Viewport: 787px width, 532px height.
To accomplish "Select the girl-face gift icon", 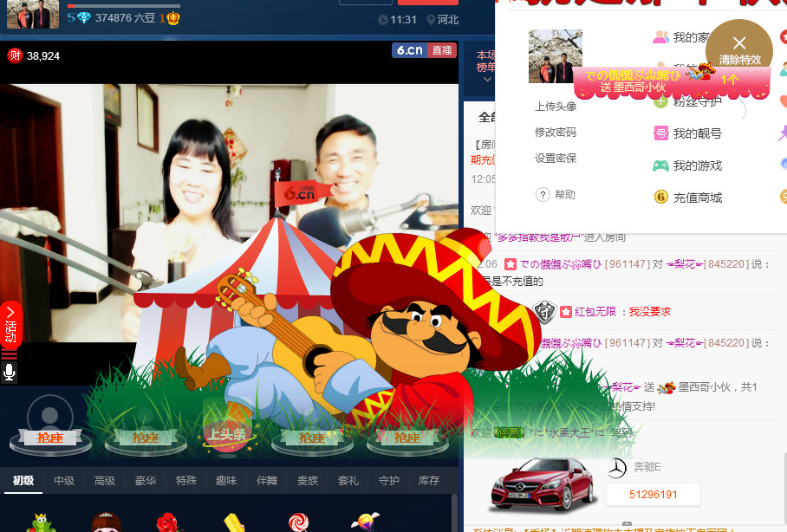I will click(x=106, y=522).
